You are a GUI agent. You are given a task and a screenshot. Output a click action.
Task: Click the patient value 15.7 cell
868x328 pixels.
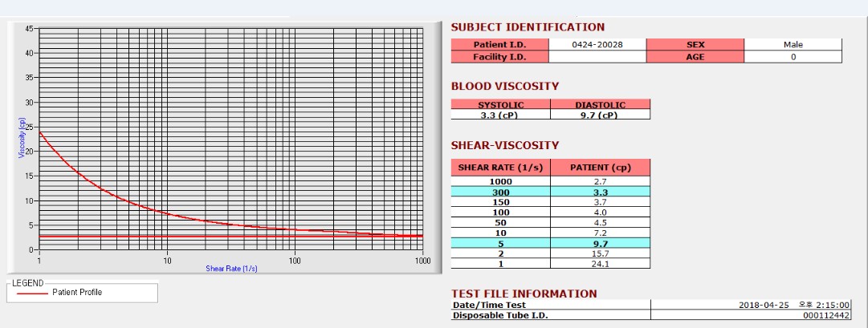coord(600,253)
